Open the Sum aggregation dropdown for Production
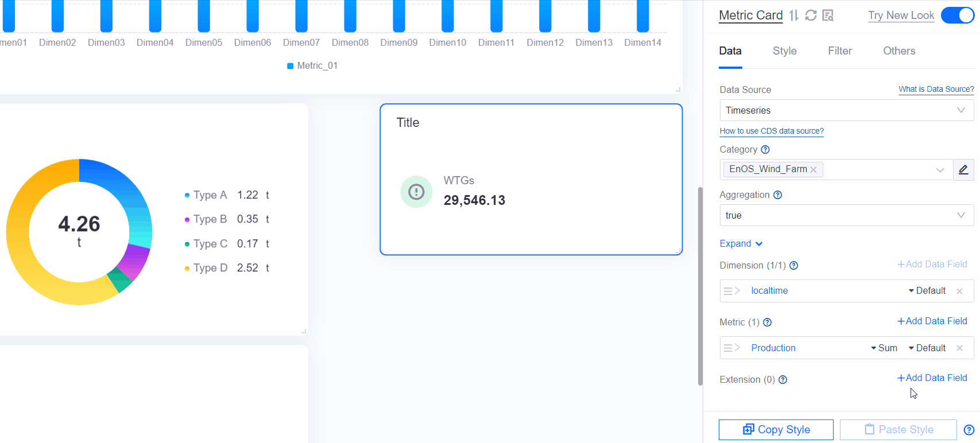This screenshot has height=443, width=980. point(884,348)
